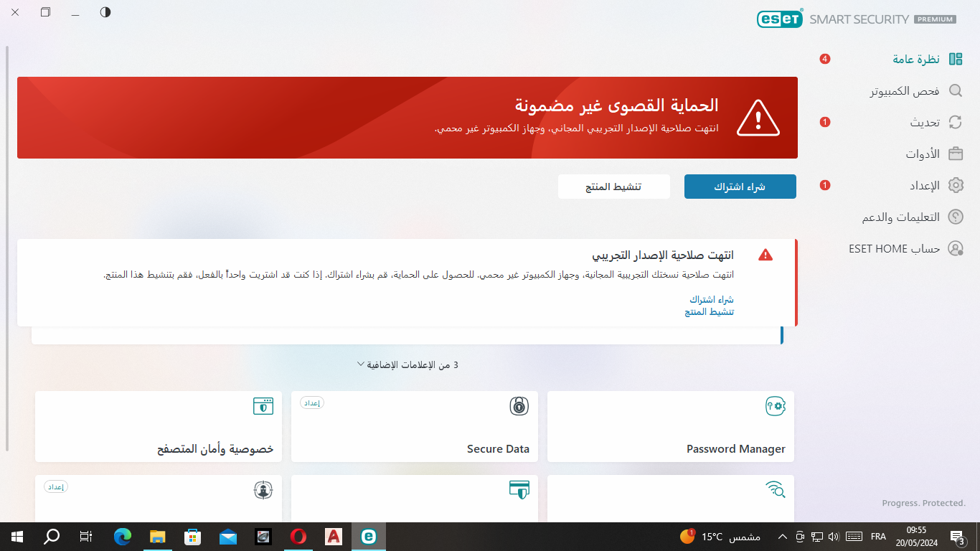Click the red 4 badge next to Overview
The height and width of the screenshot is (551, 980).
(825, 59)
